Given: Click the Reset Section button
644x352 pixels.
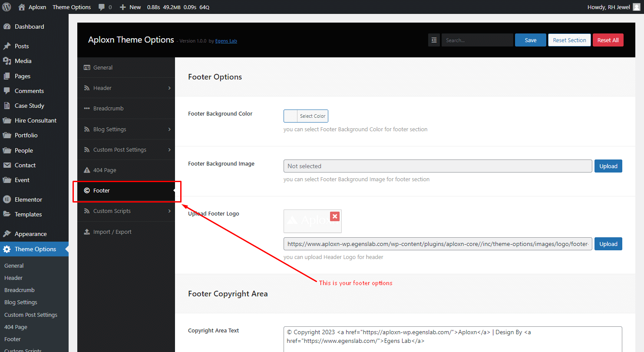Looking at the screenshot, I should coord(569,40).
